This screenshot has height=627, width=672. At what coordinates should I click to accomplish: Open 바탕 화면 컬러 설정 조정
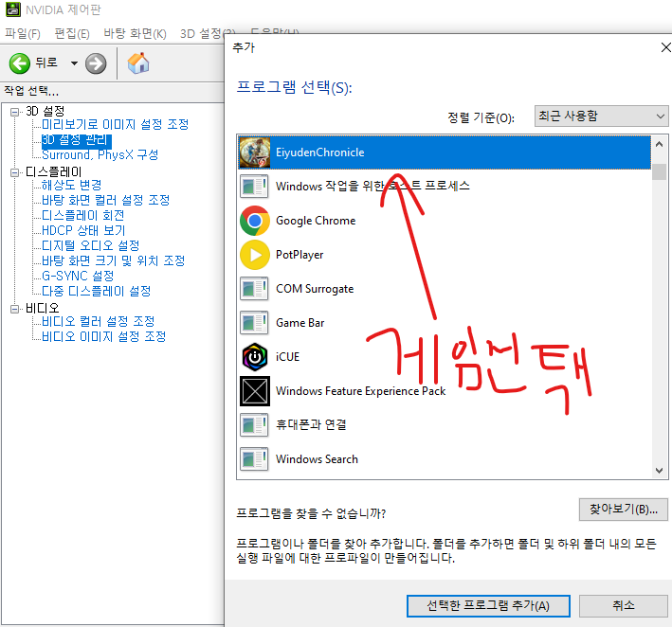click(105, 200)
